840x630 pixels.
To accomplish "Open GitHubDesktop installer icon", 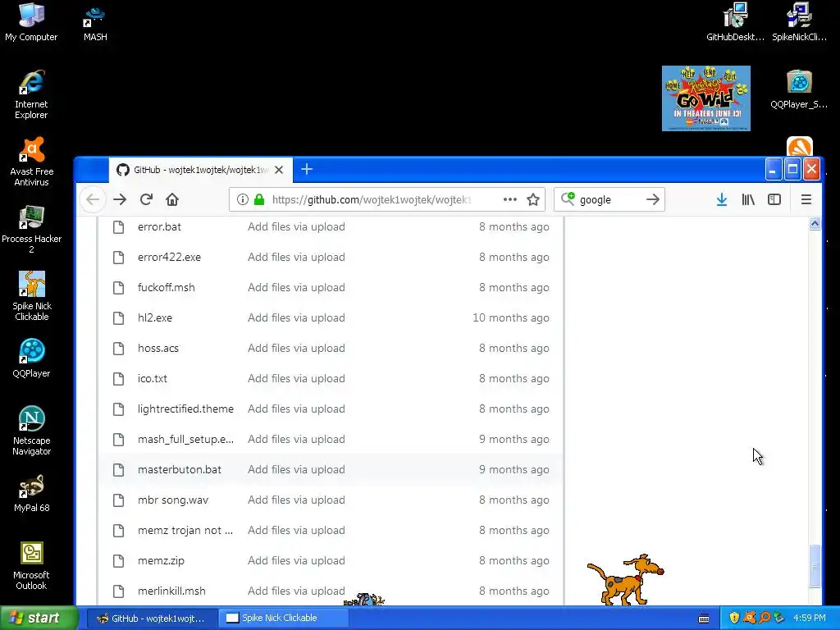I will [x=735, y=22].
